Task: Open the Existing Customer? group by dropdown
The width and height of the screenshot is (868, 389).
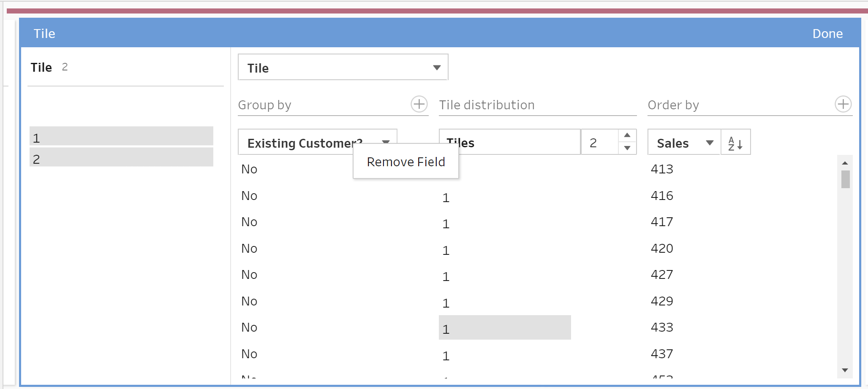Action: [x=385, y=142]
